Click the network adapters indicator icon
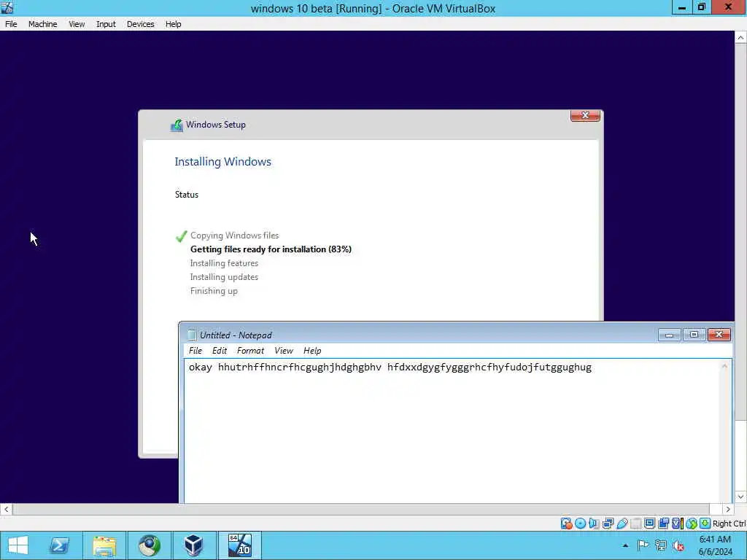Viewport: 747px width, 560px height. point(608,524)
